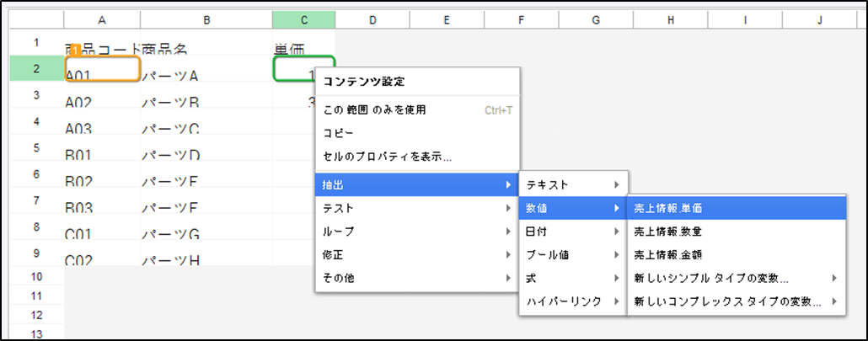Image resolution: width=868 pixels, height=341 pixels.
Task: Select row 5 header
Action: (36, 147)
